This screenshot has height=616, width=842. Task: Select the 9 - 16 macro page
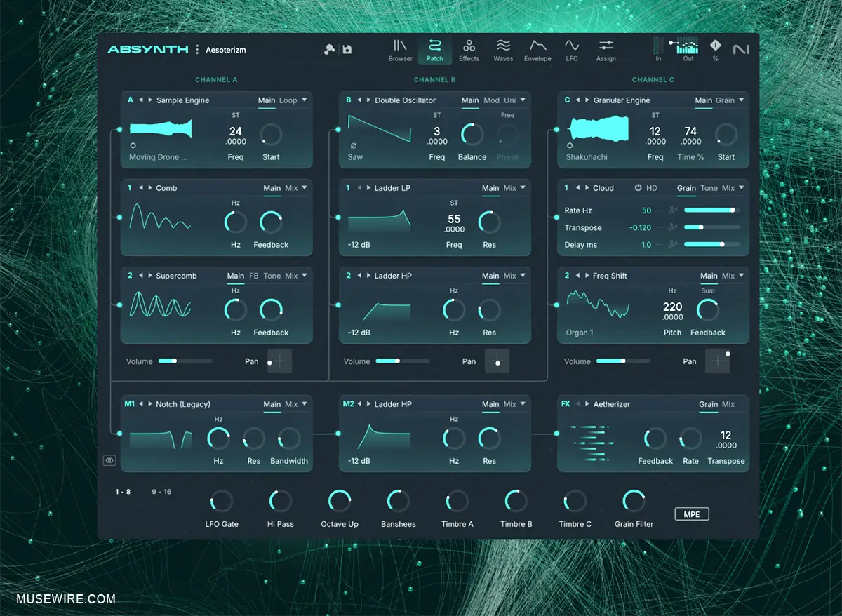(x=161, y=492)
